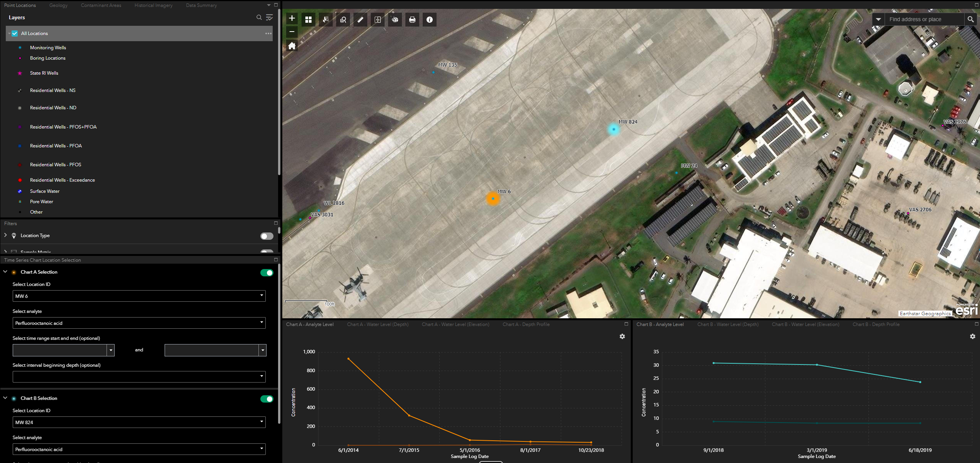The width and height of the screenshot is (980, 463).
Task: Open Chart A settings gear
Action: coord(622,336)
